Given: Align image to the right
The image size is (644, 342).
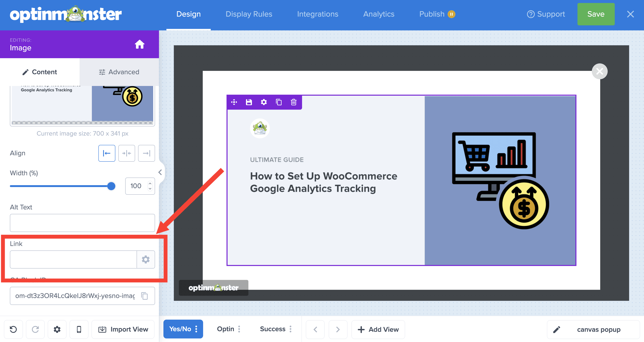Looking at the screenshot, I should pos(146,153).
